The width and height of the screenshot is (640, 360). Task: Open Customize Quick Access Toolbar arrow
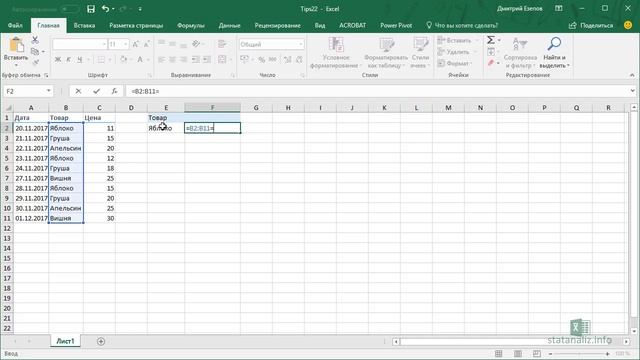click(140, 9)
